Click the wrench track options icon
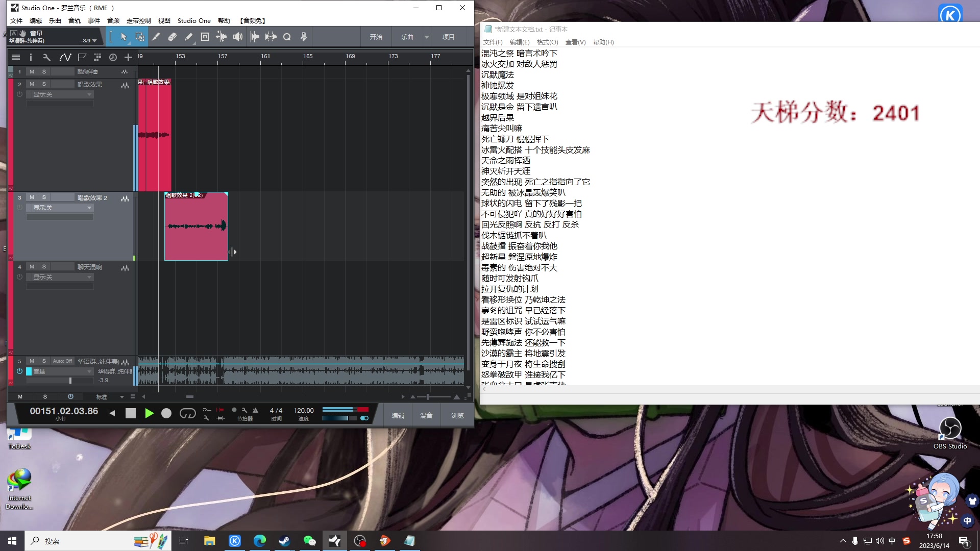Screen dimensions: 980x551 (x=46, y=57)
